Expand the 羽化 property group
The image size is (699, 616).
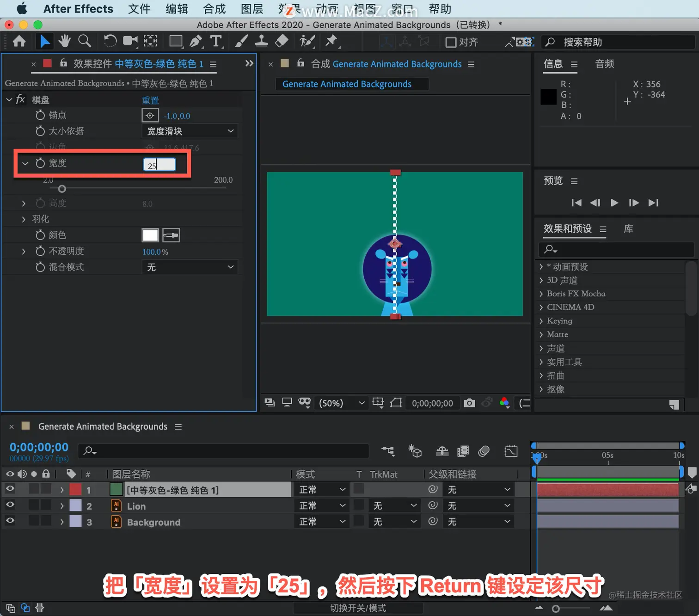(x=24, y=219)
